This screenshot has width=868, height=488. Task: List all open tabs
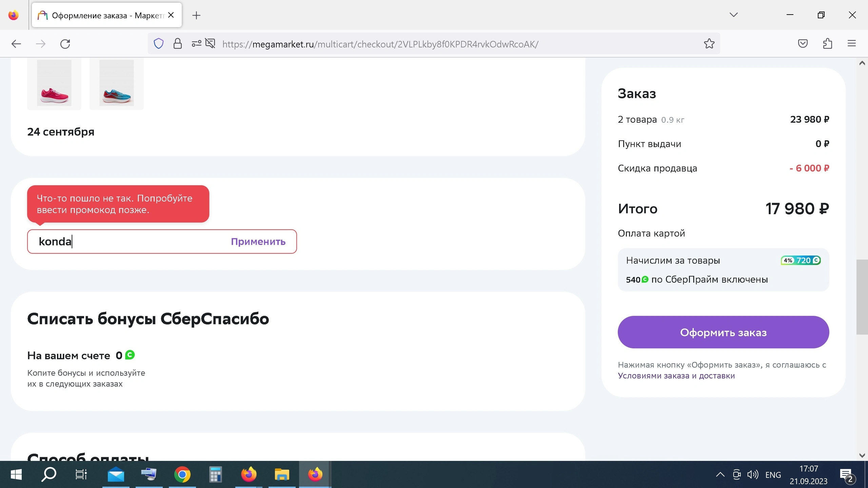point(734,15)
